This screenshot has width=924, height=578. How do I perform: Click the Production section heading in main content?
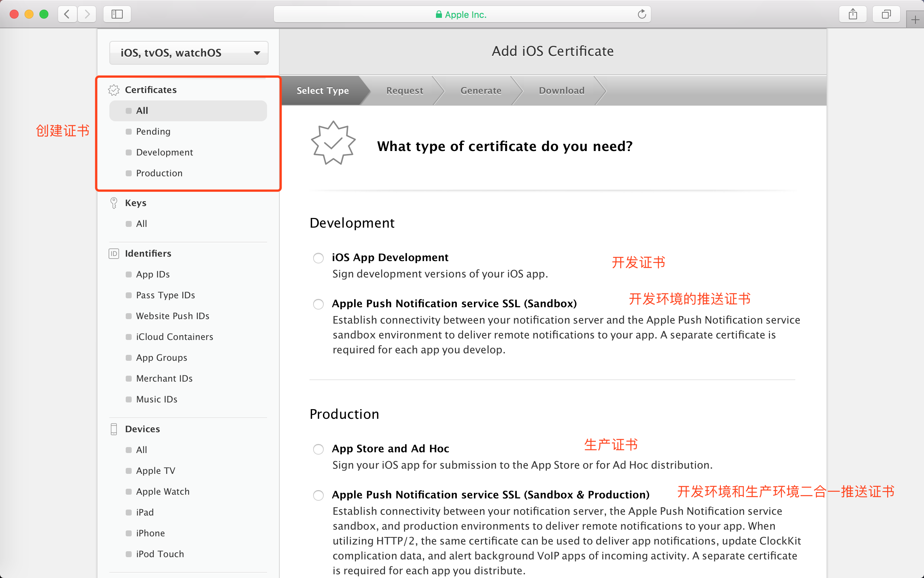pos(344,414)
